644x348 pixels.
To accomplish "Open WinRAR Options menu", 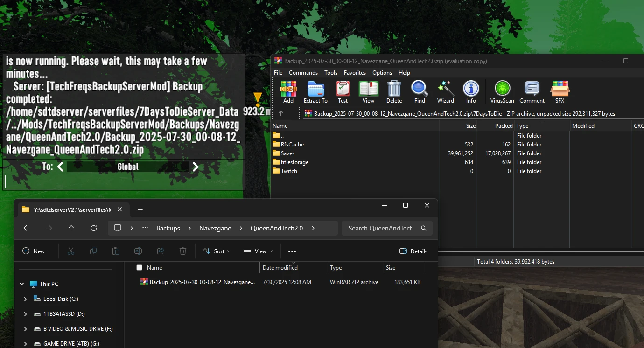I will [x=382, y=73].
